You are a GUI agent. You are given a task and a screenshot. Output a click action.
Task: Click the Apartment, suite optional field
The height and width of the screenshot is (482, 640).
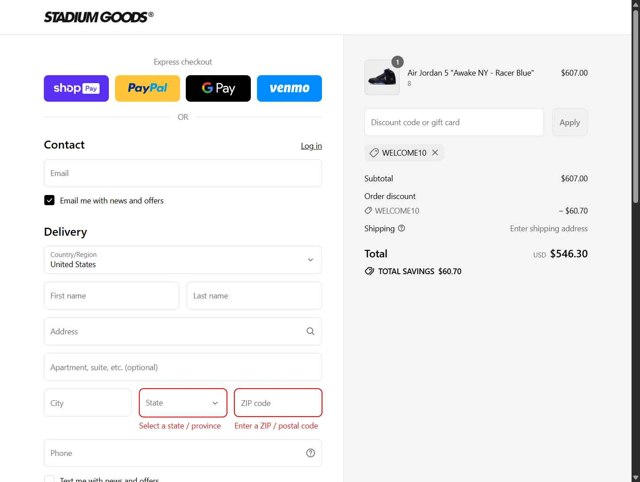183,367
